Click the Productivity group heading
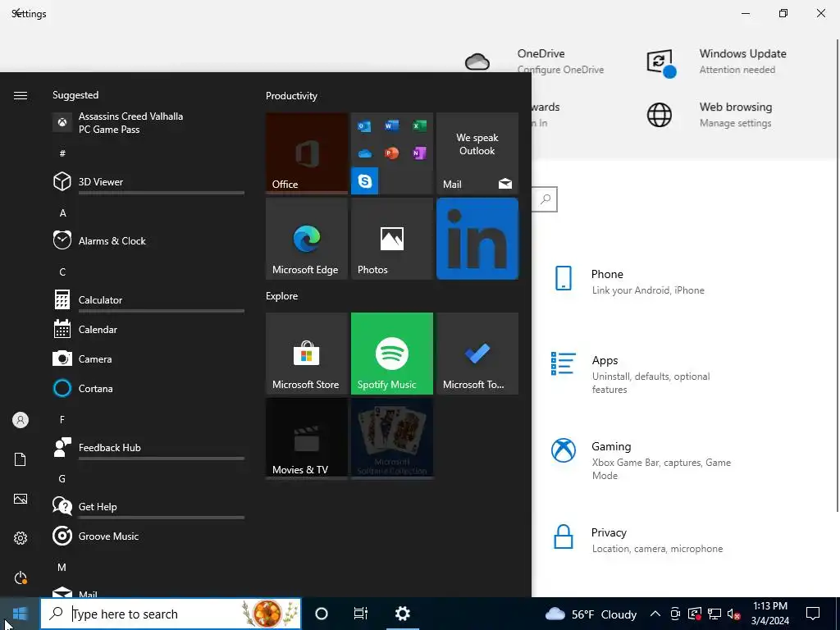 (x=291, y=96)
